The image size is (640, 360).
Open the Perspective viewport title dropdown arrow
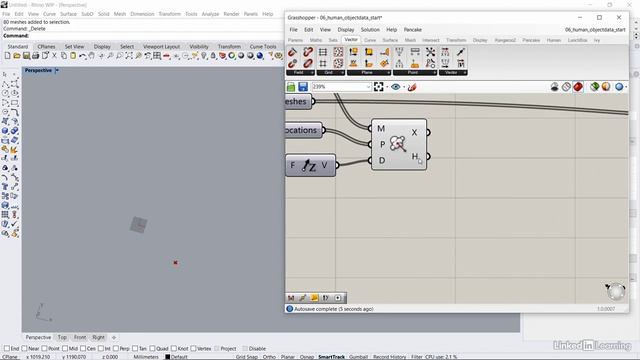(57, 71)
